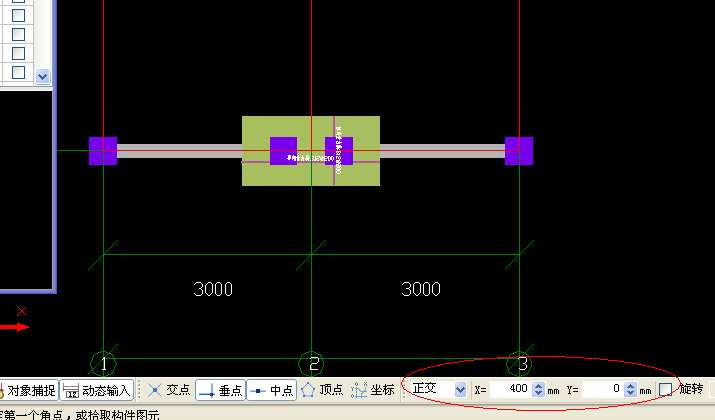Enable the 顶点 vertex snap
This screenshot has height=420, width=715.
click(322, 390)
